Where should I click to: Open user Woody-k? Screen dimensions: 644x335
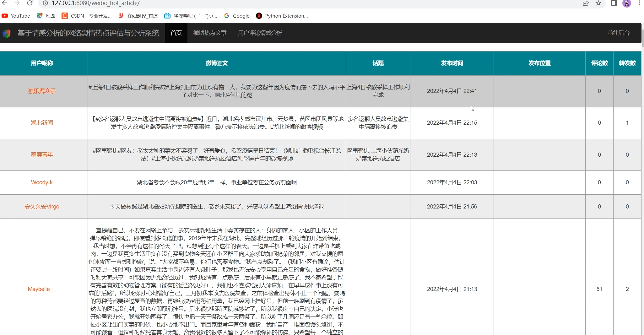click(42, 182)
